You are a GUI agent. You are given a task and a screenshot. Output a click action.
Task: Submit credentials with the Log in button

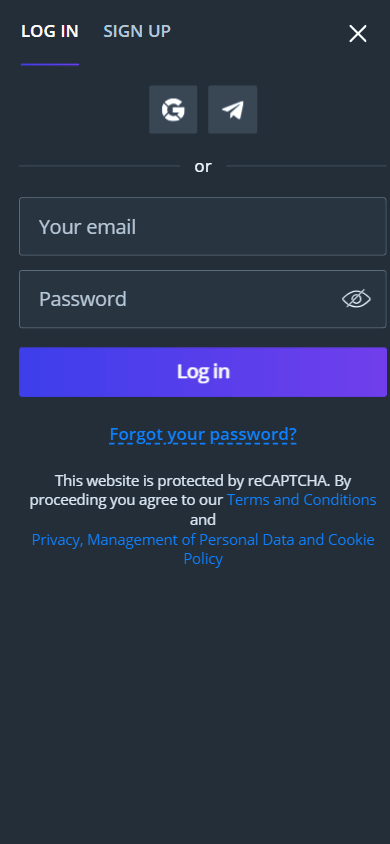203,372
